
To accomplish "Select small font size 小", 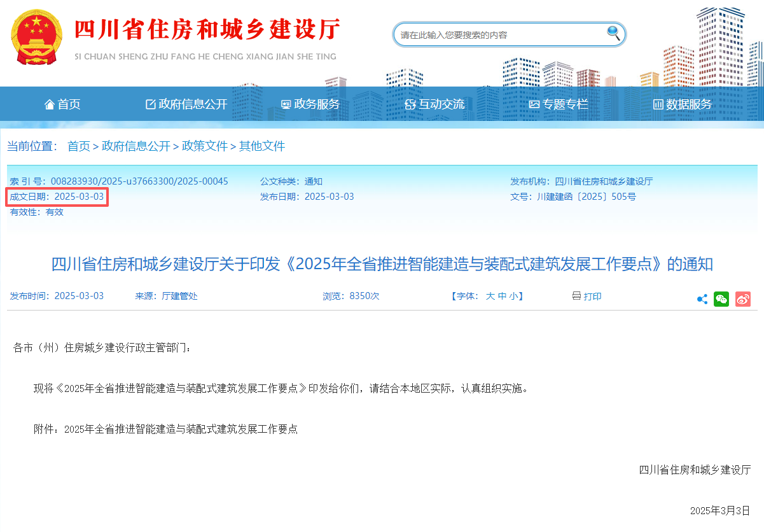I will click(512, 296).
